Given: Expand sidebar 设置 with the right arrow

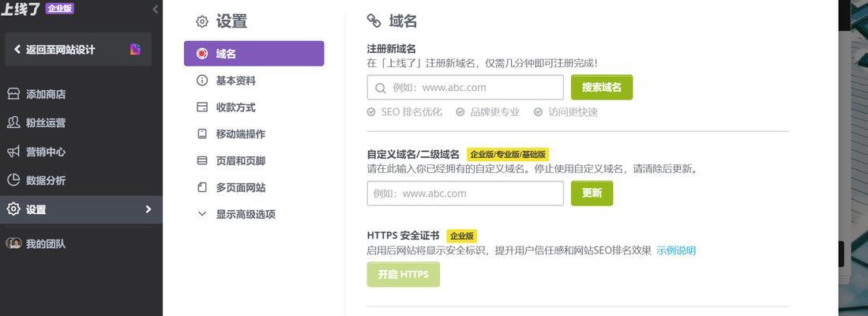Looking at the screenshot, I should (x=148, y=209).
